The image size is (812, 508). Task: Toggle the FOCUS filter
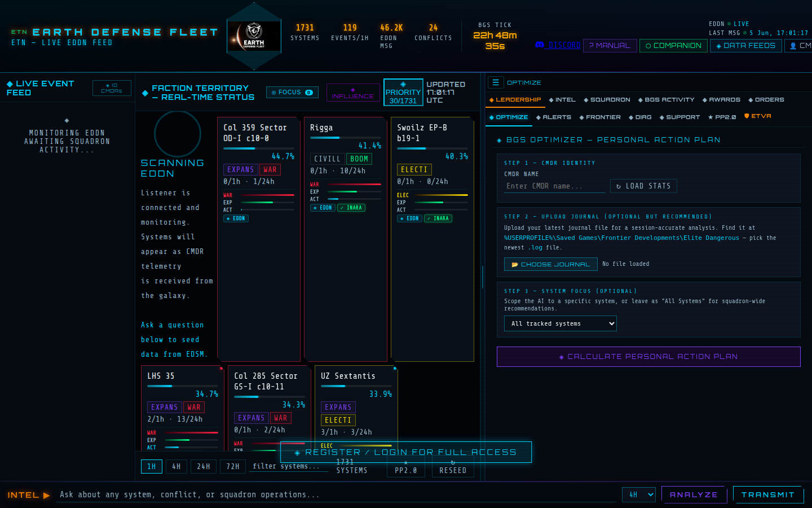[292, 93]
